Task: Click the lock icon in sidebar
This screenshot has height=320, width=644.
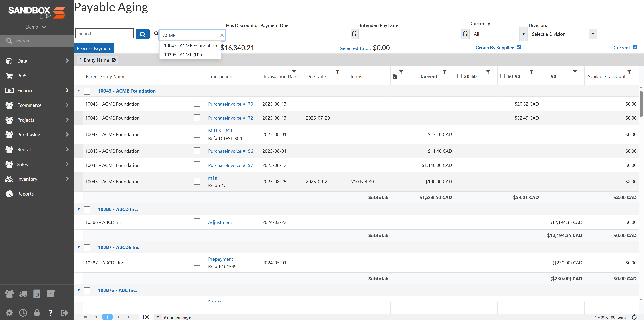Action: click(x=37, y=312)
